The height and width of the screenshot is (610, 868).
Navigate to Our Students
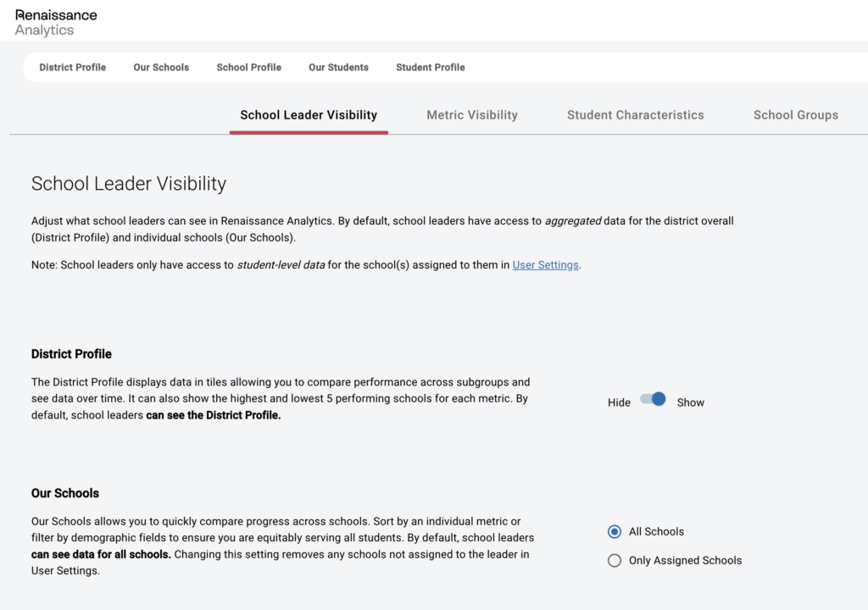[x=338, y=68]
